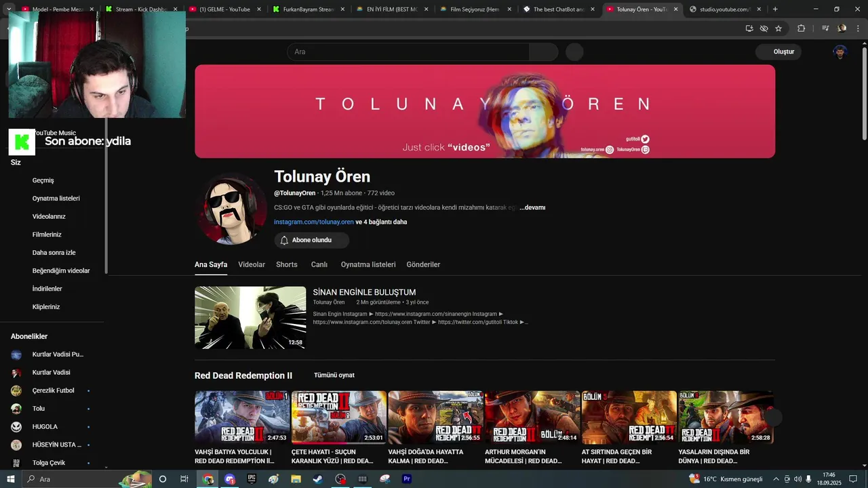Open the Windows Start menu
The height and width of the screenshot is (488, 868).
tap(10, 479)
